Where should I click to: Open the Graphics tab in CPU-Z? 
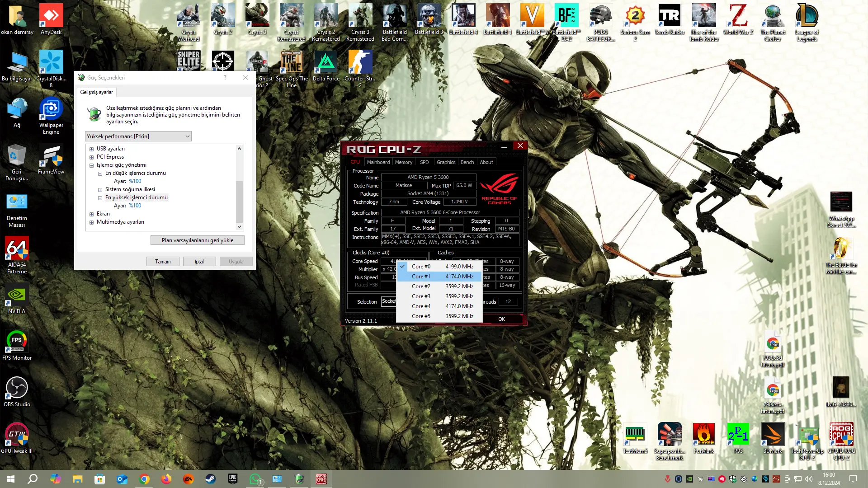pyautogui.click(x=446, y=162)
